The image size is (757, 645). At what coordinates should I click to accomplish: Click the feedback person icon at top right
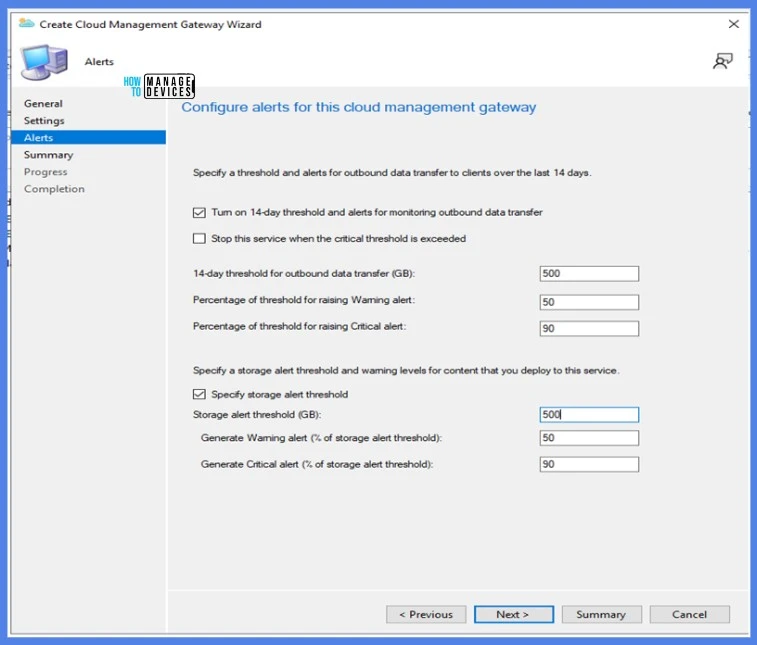722,61
